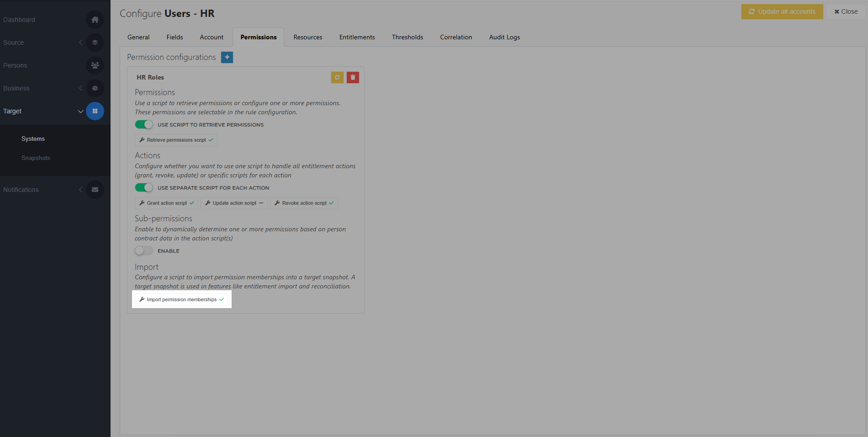
Task: Open the Persons menu item
Action: (x=15, y=65)
